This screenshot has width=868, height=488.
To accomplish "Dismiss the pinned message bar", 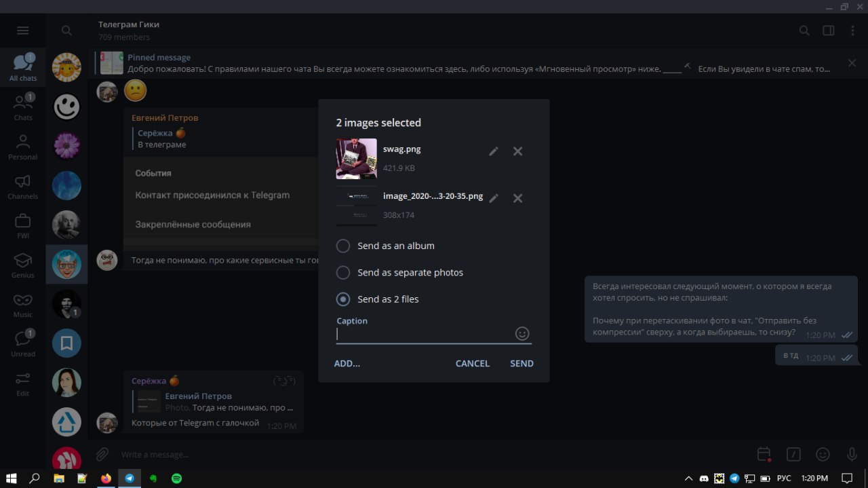I will tap(852, 63).
